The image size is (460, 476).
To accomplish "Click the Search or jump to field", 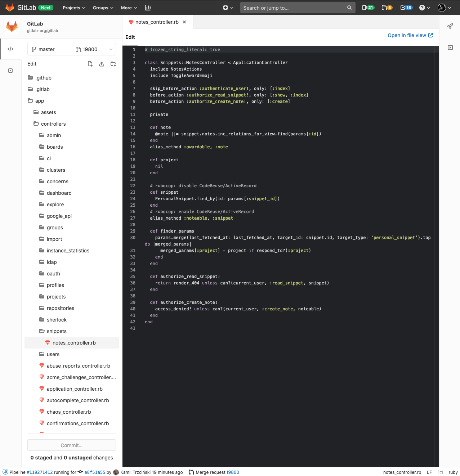I will [298, 8].
